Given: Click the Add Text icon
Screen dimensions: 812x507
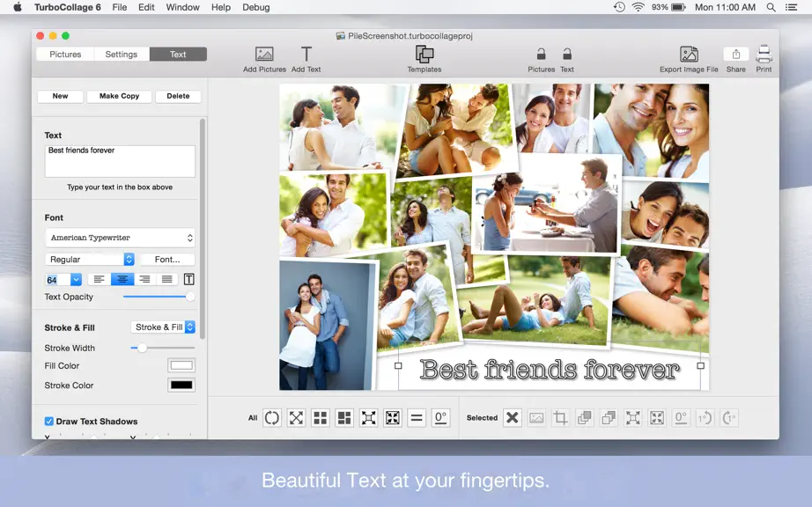Looking at the screenshot, I should coord(306,55).
